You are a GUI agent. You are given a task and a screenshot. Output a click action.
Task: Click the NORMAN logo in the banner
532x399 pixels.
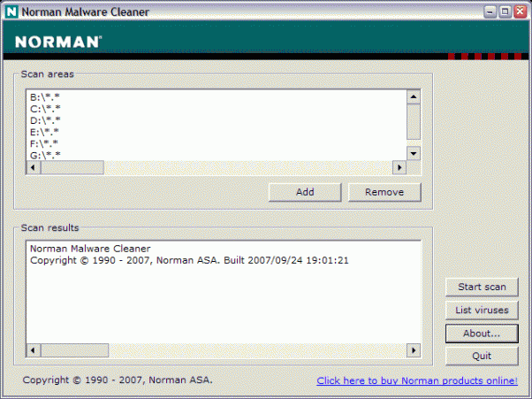pos(58,42)
